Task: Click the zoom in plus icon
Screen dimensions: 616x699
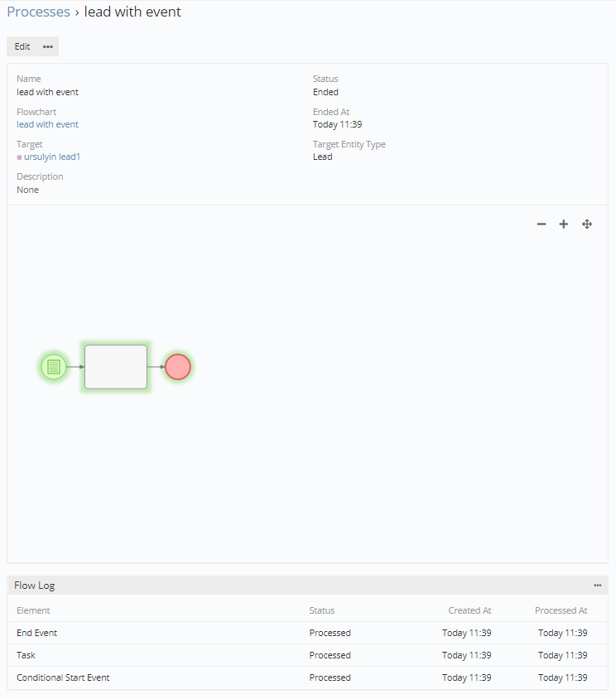Action: (x=564, y=224)
